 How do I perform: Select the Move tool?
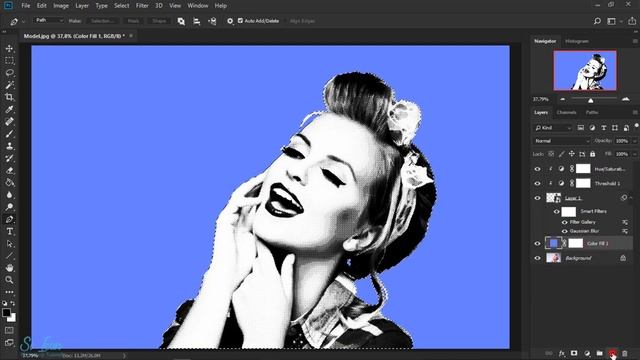(x=9, y=48)
